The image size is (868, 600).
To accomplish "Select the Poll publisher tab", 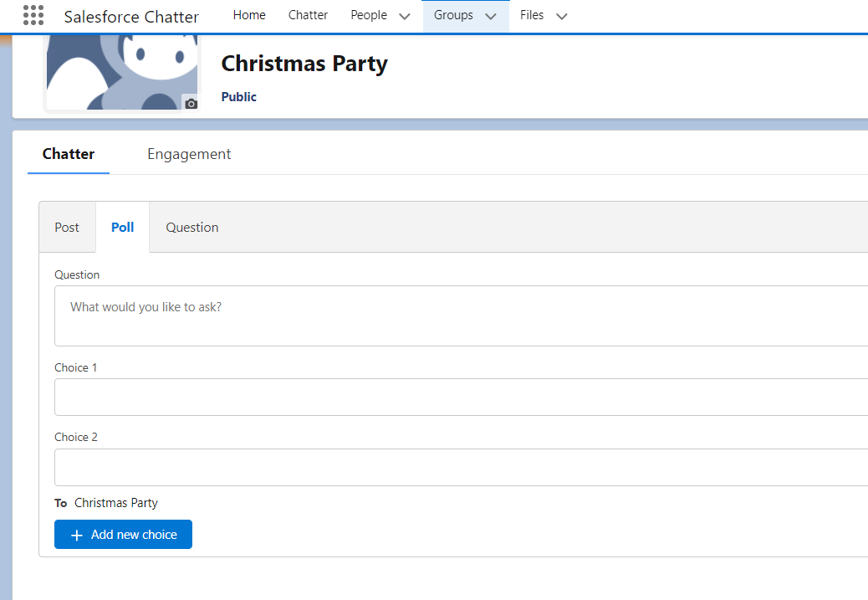I will point(122,227).
